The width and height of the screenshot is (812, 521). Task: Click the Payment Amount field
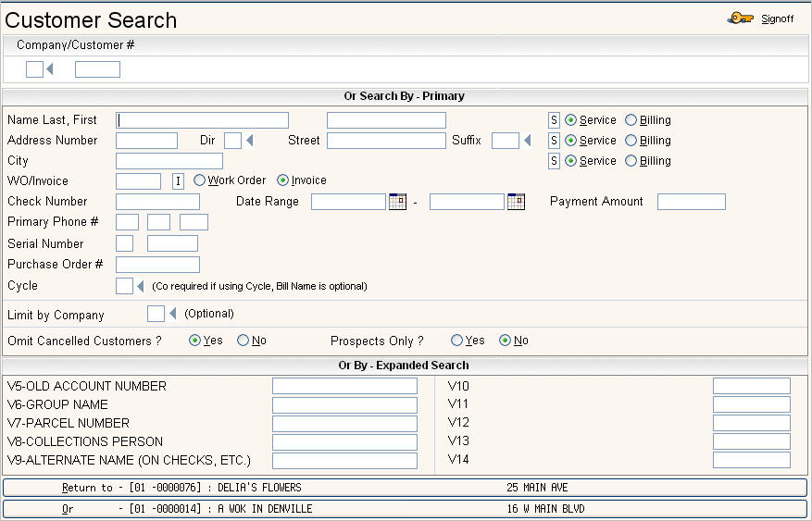(x=692, y=202)
